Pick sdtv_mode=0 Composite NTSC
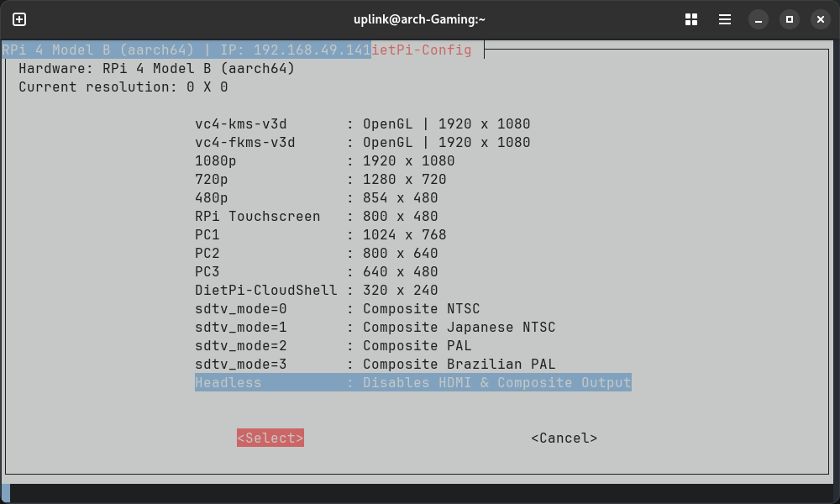840x504 pixels. [x=337, y=308]
